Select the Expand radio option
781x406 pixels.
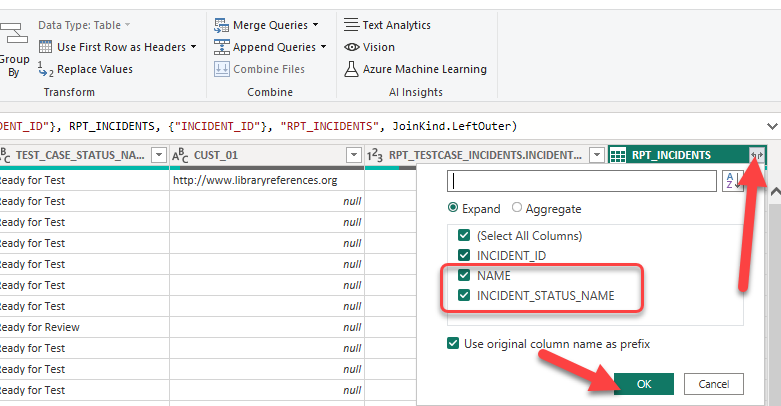[x=453, y=207]
